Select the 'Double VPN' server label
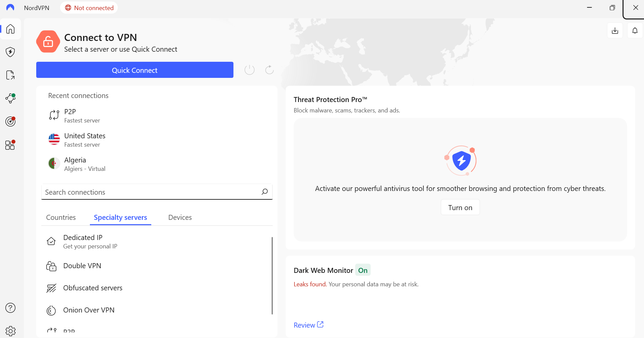Viewport: 644px width, 338px height. [82, 266]
